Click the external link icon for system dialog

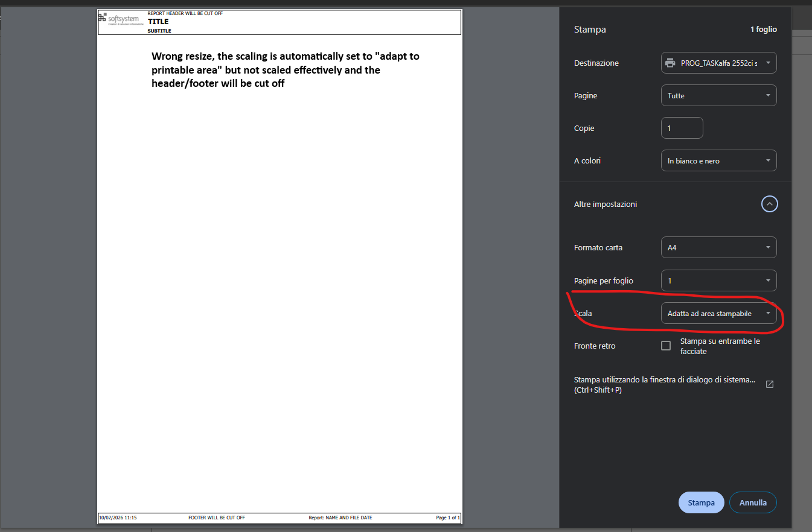770,384
